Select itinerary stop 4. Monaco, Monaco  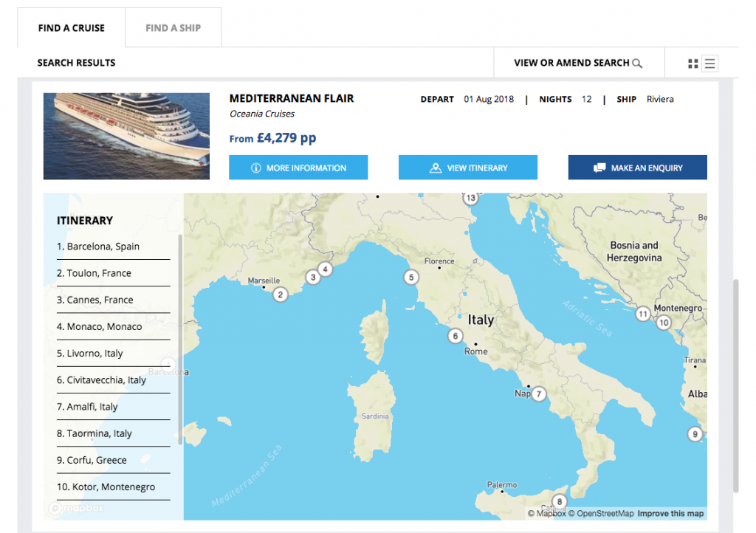(x=113, y=327)
